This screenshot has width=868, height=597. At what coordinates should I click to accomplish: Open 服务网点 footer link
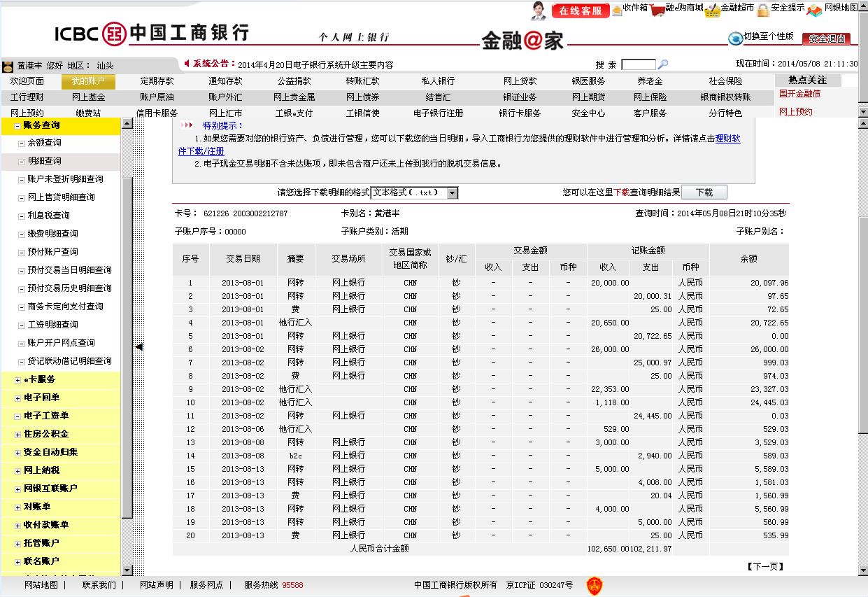206,585
